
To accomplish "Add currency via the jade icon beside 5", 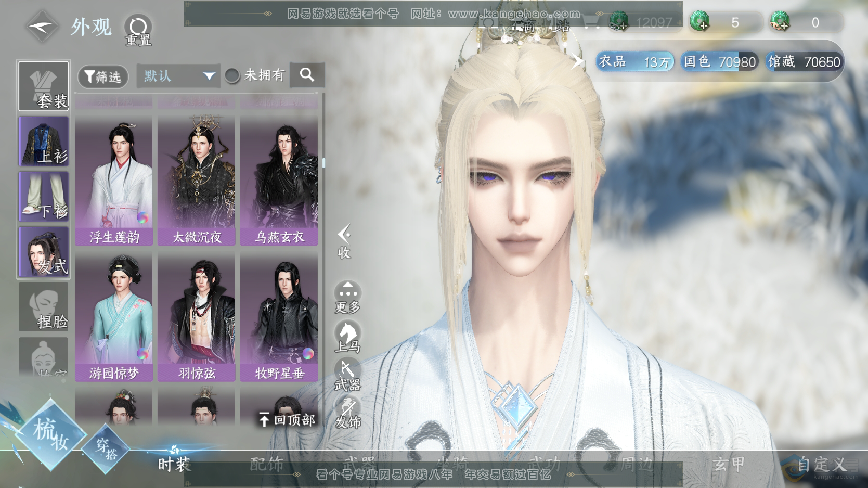I will (x=699, y=22).
